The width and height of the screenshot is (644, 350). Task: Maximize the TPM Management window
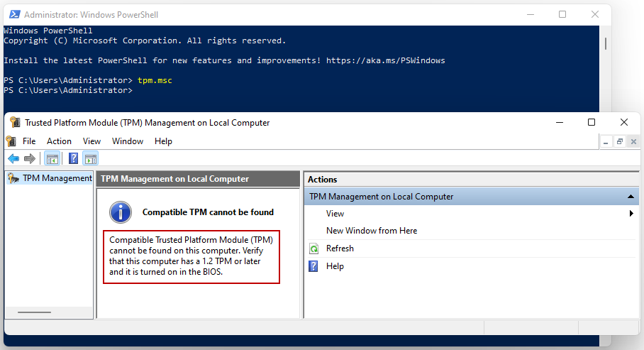click(x=592, y=122)
